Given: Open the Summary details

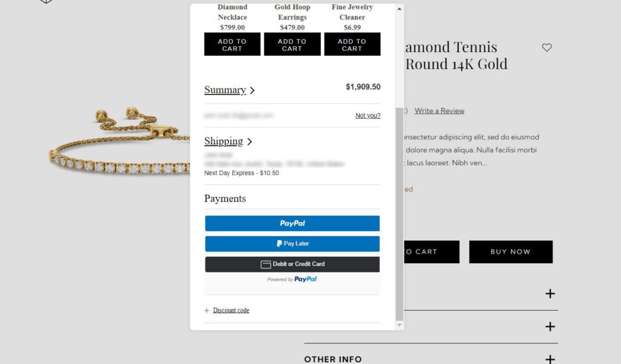Looking at the screenshot, I should click(x=224, y=90).
